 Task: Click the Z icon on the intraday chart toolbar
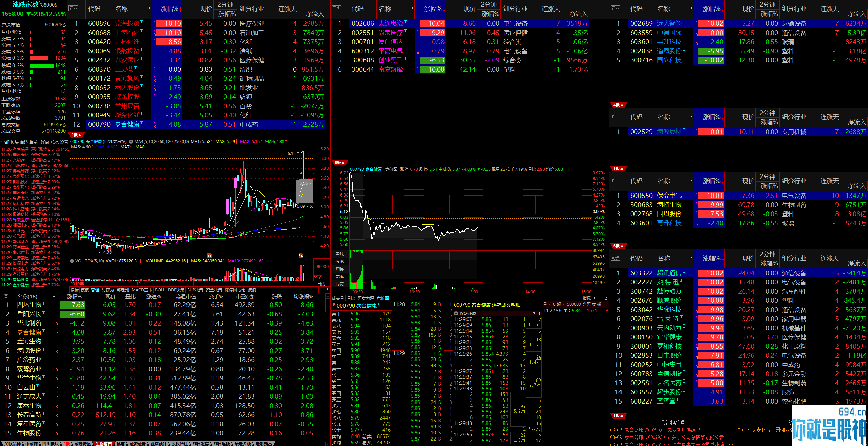click(606, 298)
